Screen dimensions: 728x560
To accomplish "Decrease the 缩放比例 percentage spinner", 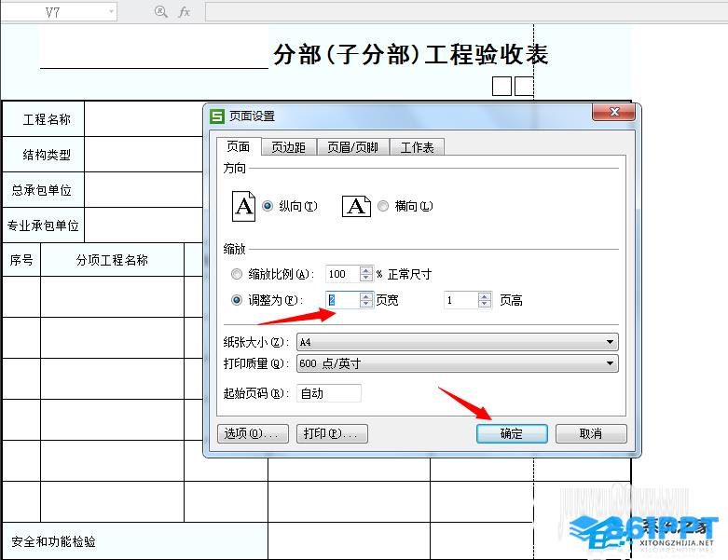I will click(x=365, y=278).
